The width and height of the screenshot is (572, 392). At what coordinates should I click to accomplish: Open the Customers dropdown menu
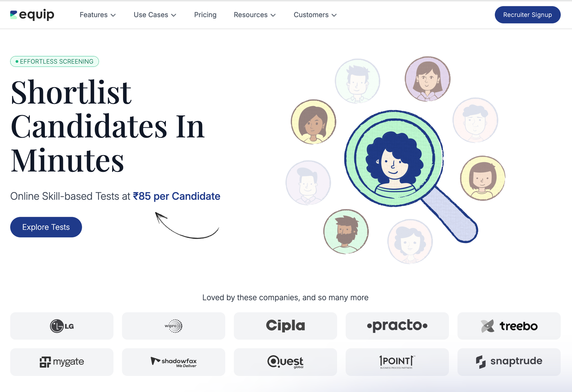pyautogui.click(x=315, y=15)
